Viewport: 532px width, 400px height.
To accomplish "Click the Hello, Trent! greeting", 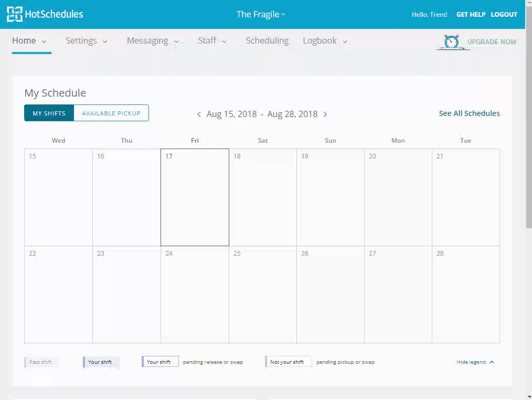I will 429,15.
